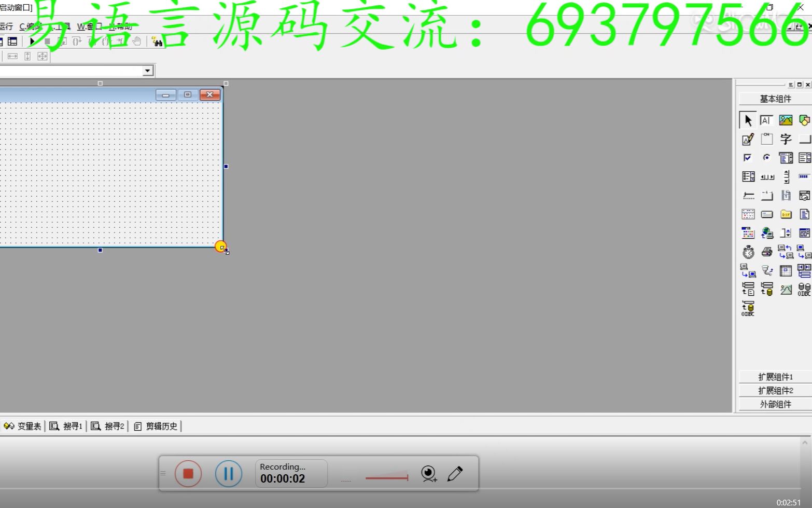
Task: Select the printer component
Action: [766, 252]
